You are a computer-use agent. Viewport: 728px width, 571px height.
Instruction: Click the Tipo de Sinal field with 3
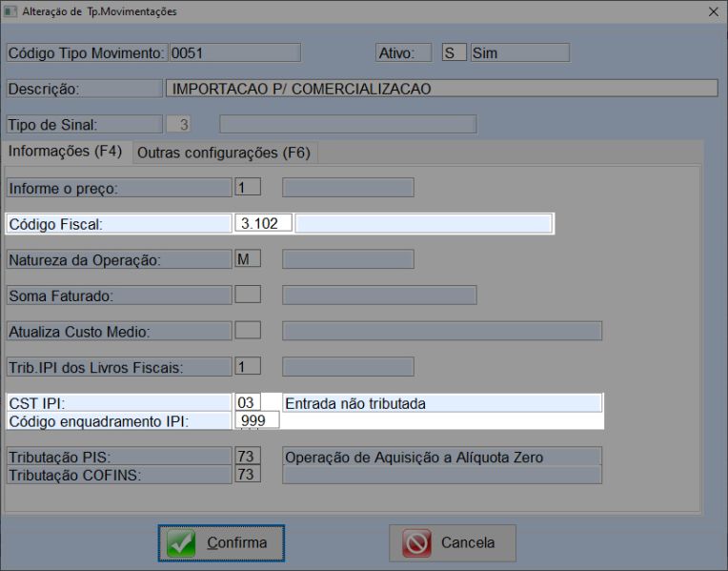[179, 124]
